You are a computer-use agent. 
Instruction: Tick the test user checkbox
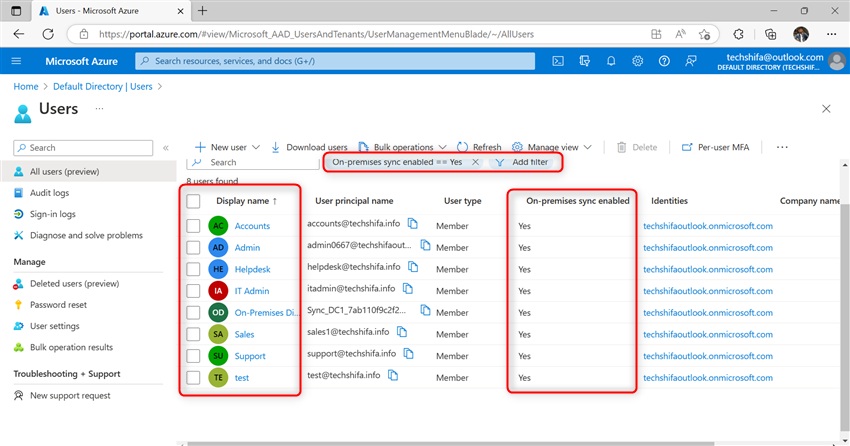click(193, 378)
